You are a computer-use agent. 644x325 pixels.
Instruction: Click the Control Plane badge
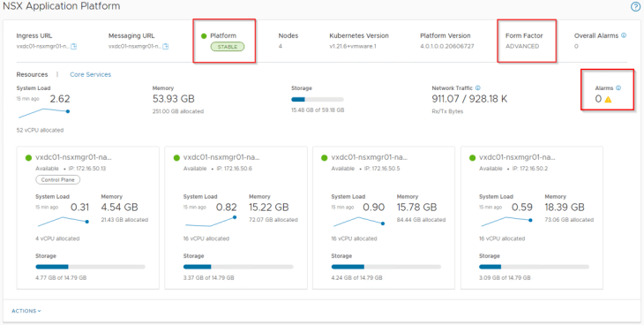(58, 180)
